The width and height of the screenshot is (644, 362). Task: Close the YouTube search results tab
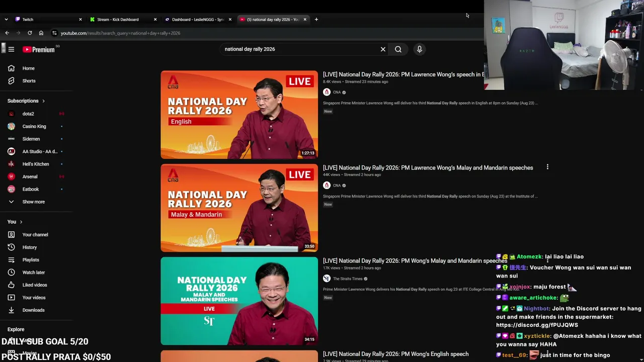point(305,20)
